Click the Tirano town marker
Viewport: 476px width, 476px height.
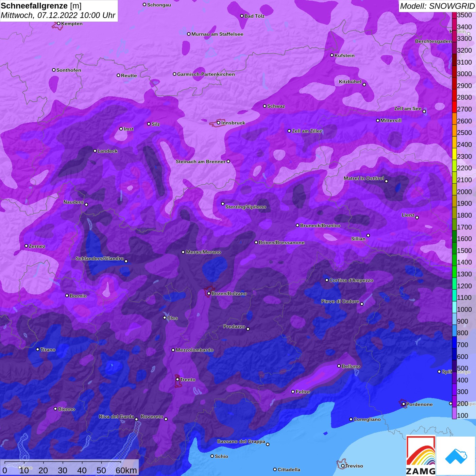[x=38, y=349]
